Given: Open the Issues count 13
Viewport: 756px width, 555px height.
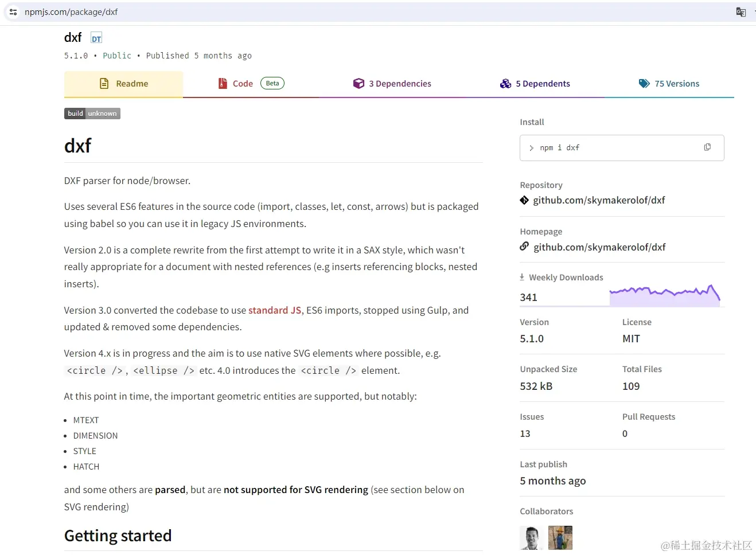Looking at the screenshot, I should click(x=525, y=433).
